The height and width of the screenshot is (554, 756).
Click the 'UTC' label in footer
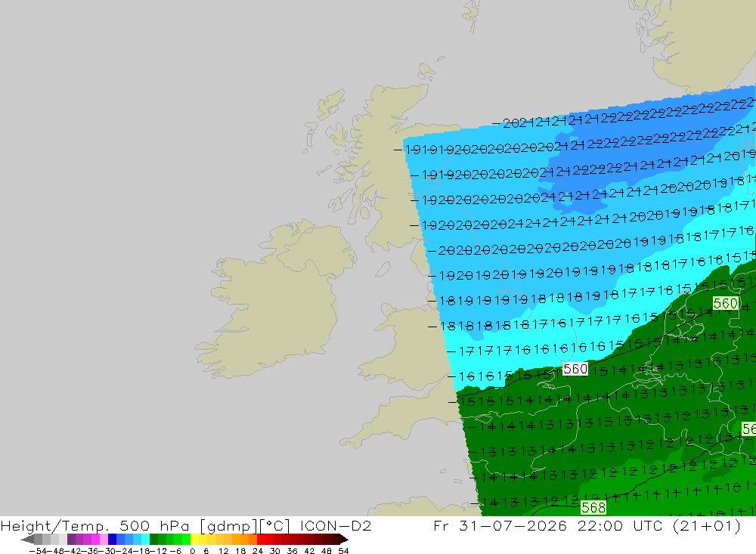(649, 525)
